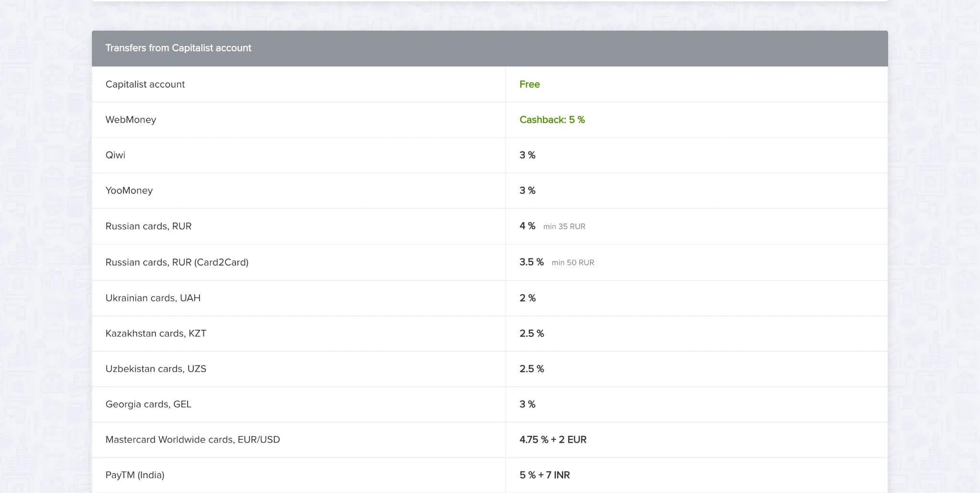Viewport: 980px width, 493px height.
Task: Select the 'Georgia cards, GEL' label
Action: click(x=148, y=404)
